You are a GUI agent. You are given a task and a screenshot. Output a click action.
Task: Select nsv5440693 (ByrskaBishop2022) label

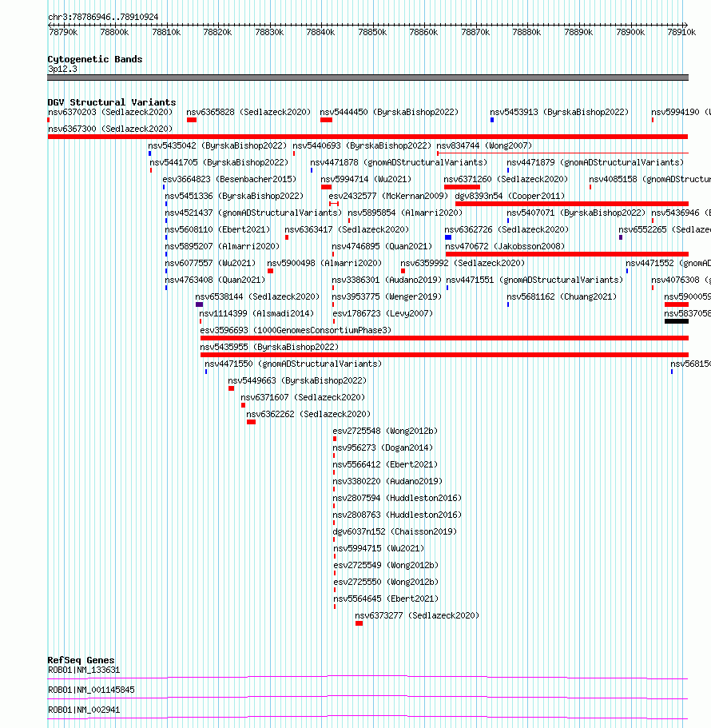click(x=362, y=145)
